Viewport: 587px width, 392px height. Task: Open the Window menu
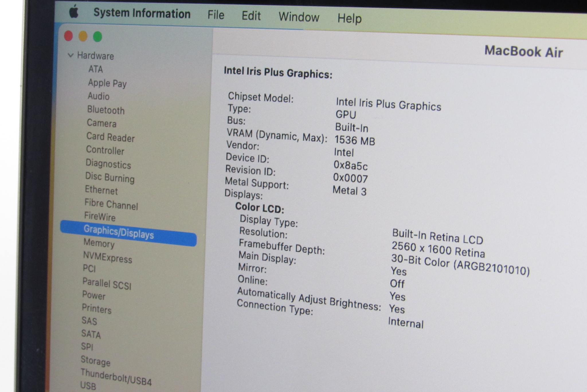pos(299,17)
